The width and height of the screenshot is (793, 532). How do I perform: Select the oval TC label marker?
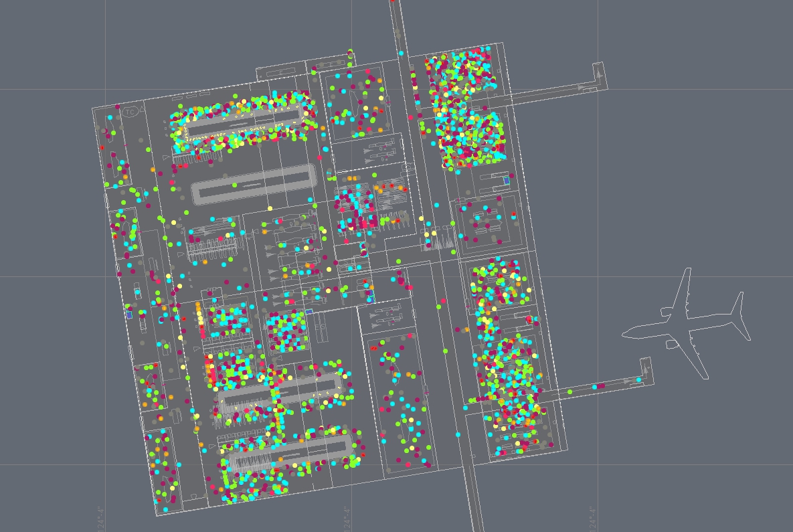coord(130,112)
